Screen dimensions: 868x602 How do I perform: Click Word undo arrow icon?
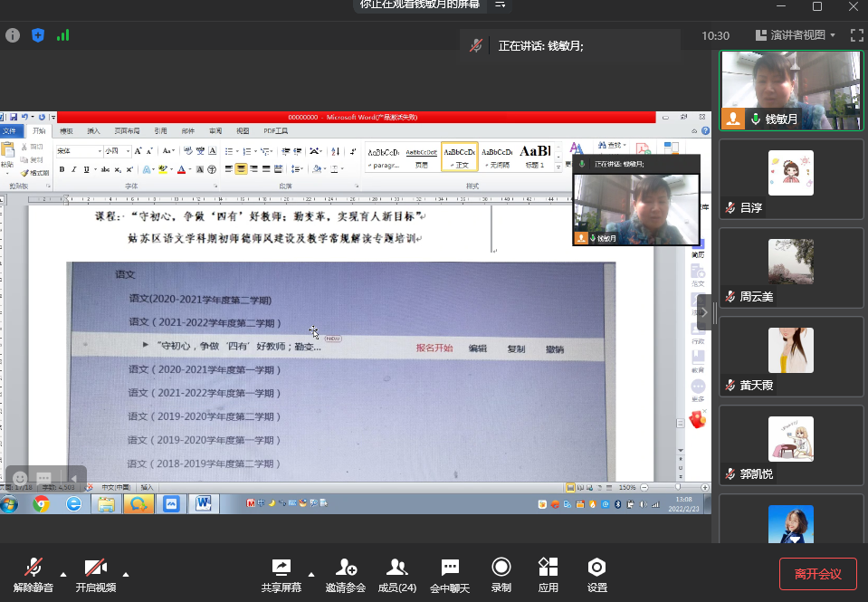pos(24,117)
